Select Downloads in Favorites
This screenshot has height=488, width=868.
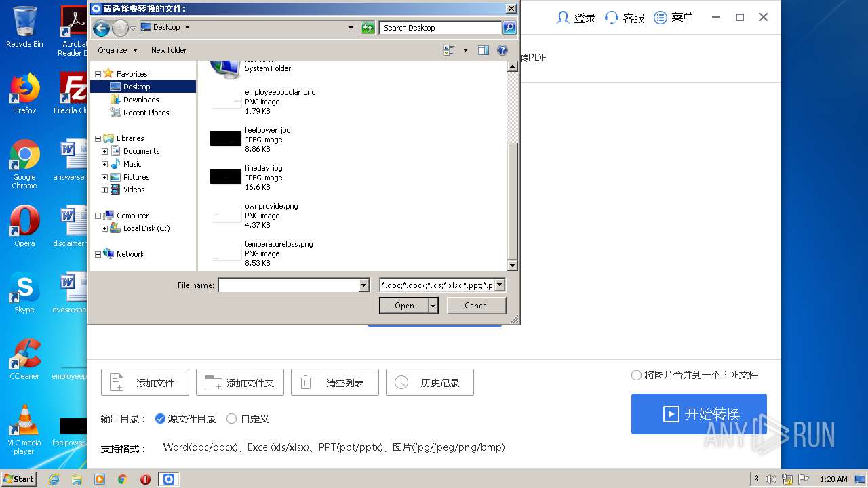coord(141,100)
